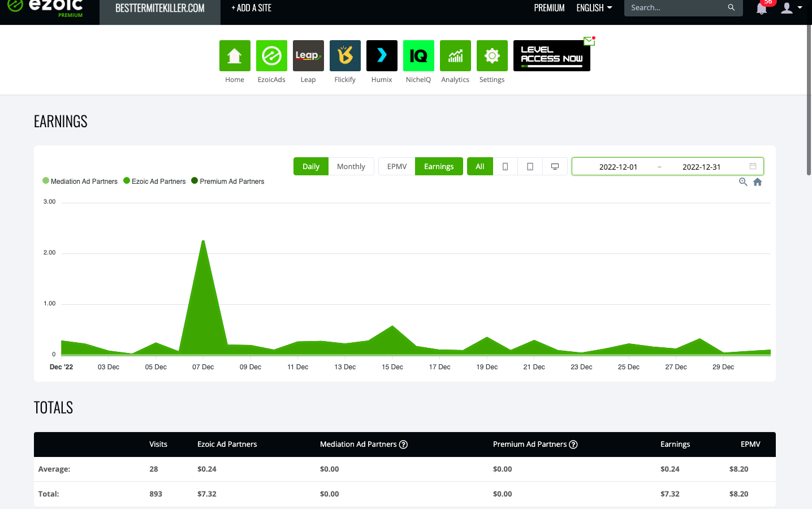Click the Visits column header
The width and height of the screenshot is (812, 509).
[158, 445]
